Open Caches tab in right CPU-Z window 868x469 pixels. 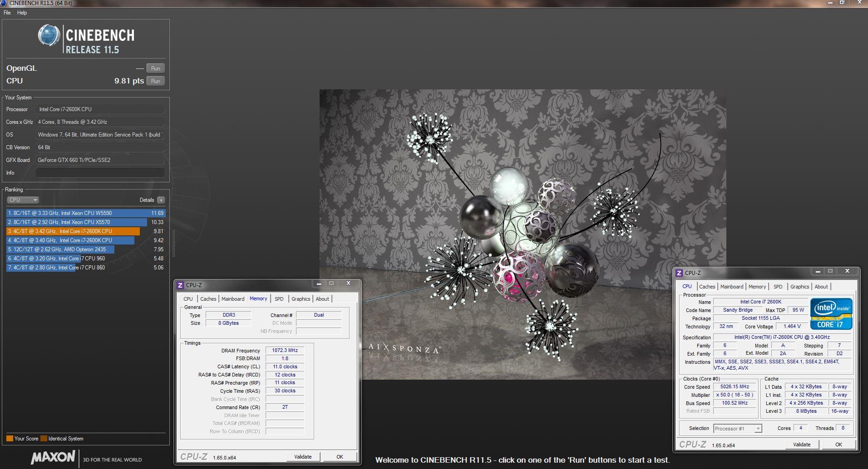(707, 287)
